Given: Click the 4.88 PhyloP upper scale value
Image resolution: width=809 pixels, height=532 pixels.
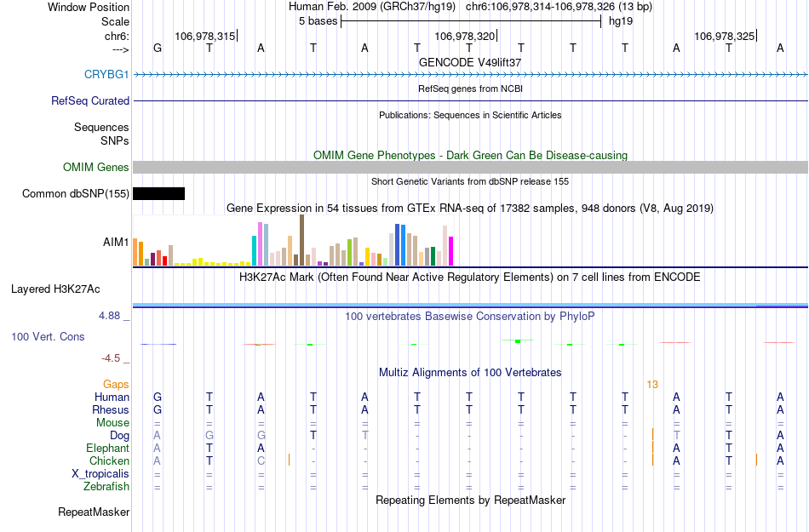Looking at the screenshot, I should (109, 316).
